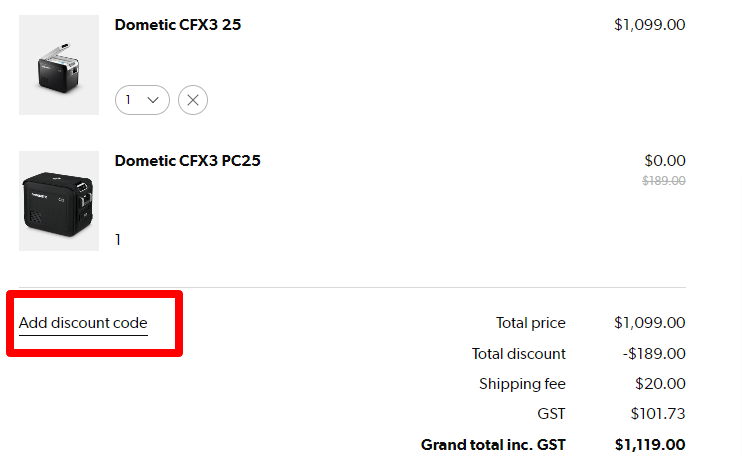This screenshot has width=742, height=475.
Task: Click the $1,119.00 grand total amount
Action: point(650,445)
